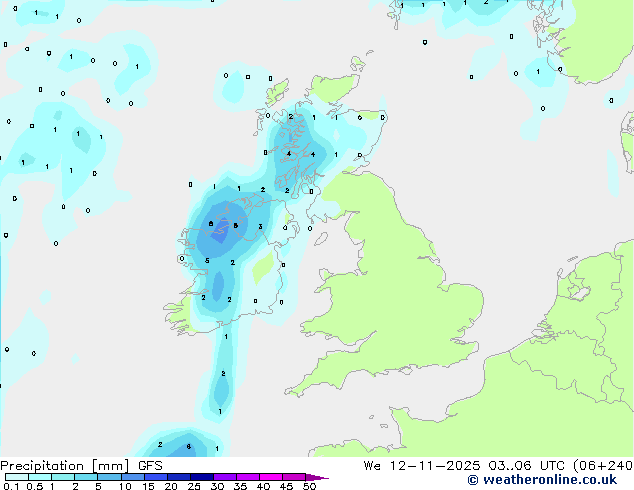This screenshot has height=490, width=634.
Task: Pick the 15–20 mm legend color swatch
Action: (156, 477)
